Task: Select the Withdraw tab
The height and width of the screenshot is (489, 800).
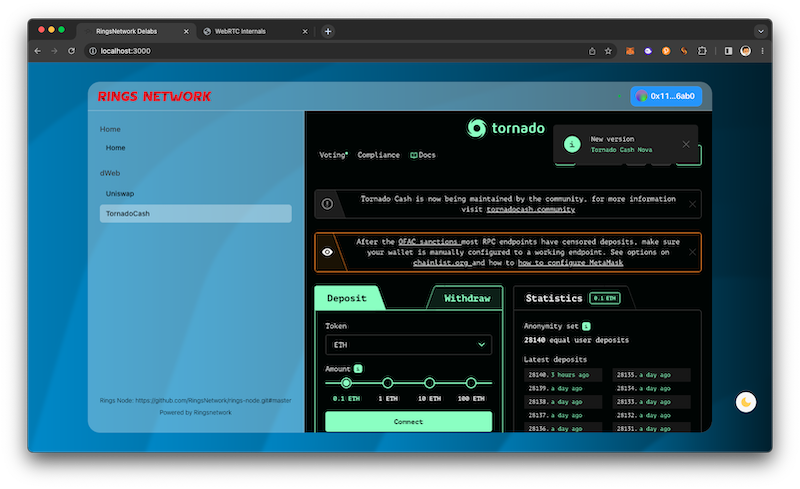Action: pos(467,298)
